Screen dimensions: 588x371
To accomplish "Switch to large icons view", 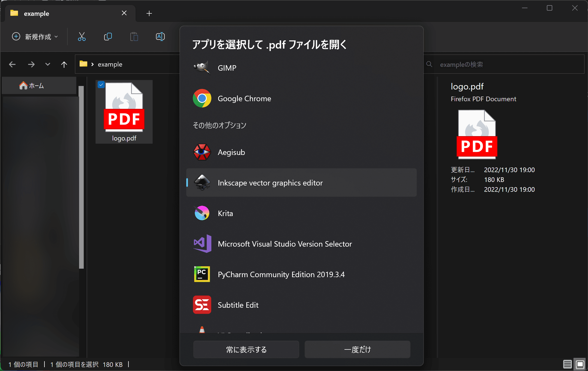I will click(580, 364).
